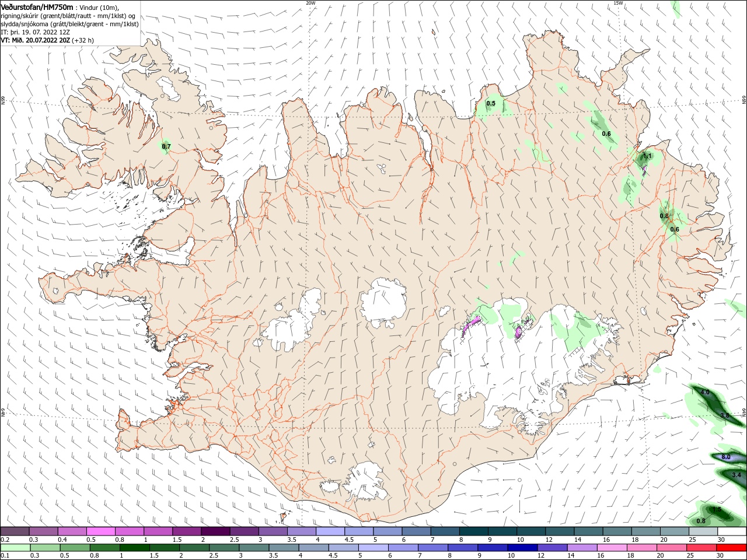Select the lavender snow swatch labeled 4
The height and width of the screenshot is (560, 747).
(x=330, y=531)
